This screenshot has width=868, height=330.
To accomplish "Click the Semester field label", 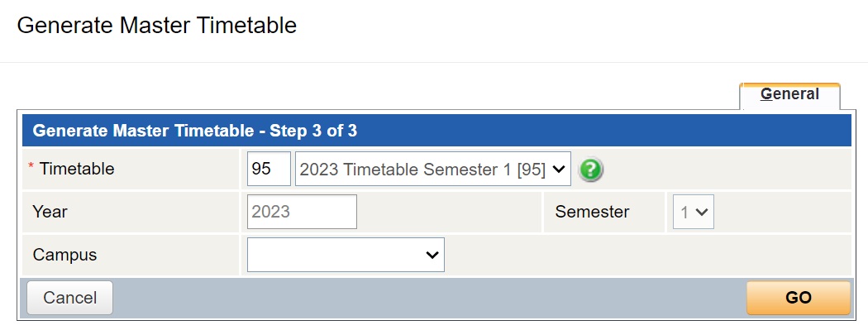I will 592,212.
